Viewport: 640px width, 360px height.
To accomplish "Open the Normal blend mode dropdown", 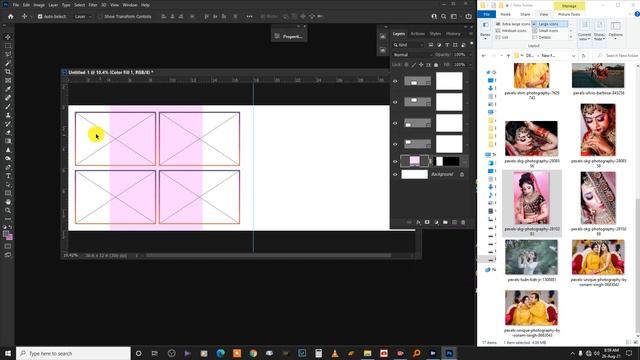I will tap(412, 55).
